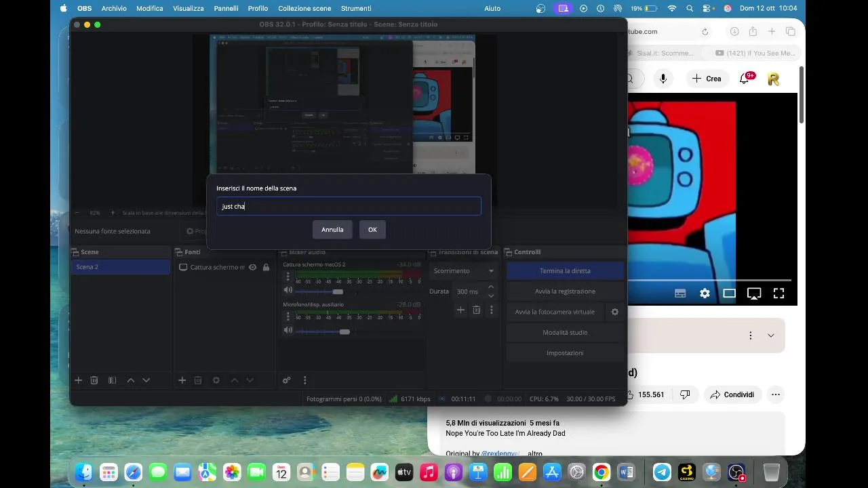Screen dimensions: 868x488
Task: Click Avvia la fotocamera virtuale
Action: pos(555,312)
